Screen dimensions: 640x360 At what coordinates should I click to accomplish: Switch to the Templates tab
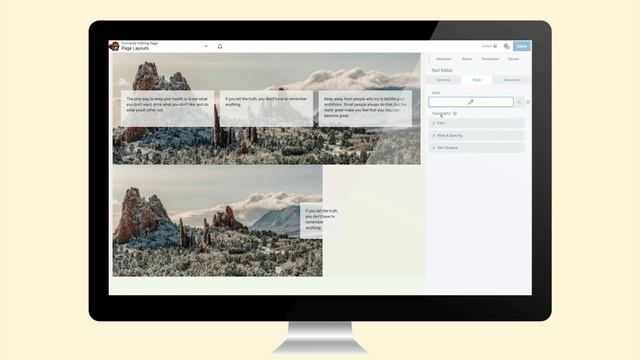(x=490, y=59)
